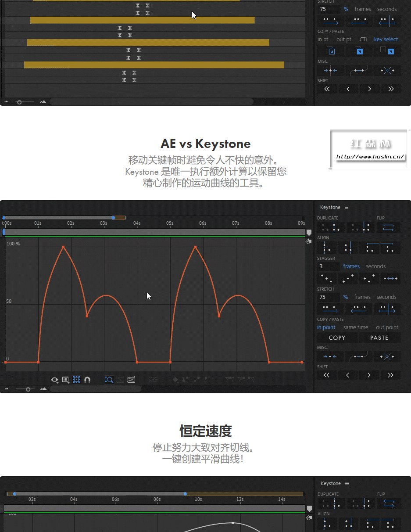This screenshot has width=411, height=532.
Task: Click the COPY button in the Keystone panel
Action: 336,338
